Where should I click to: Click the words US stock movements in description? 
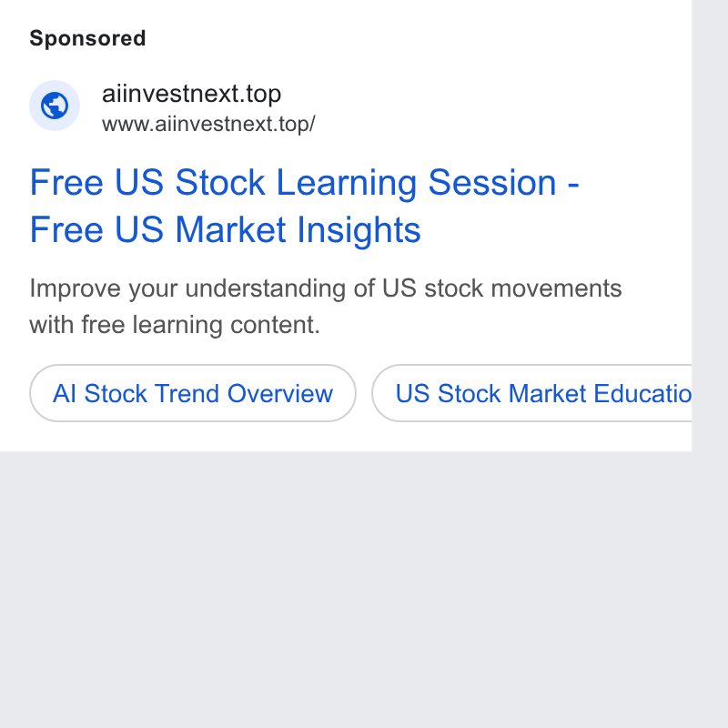click(x=502, y=288)
